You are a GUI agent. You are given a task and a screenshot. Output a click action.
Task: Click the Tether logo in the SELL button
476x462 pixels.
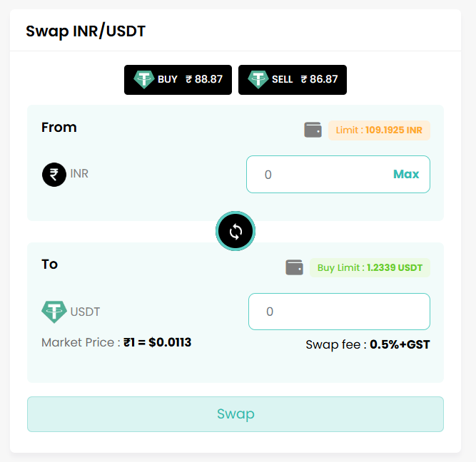[x=258, y=79]
